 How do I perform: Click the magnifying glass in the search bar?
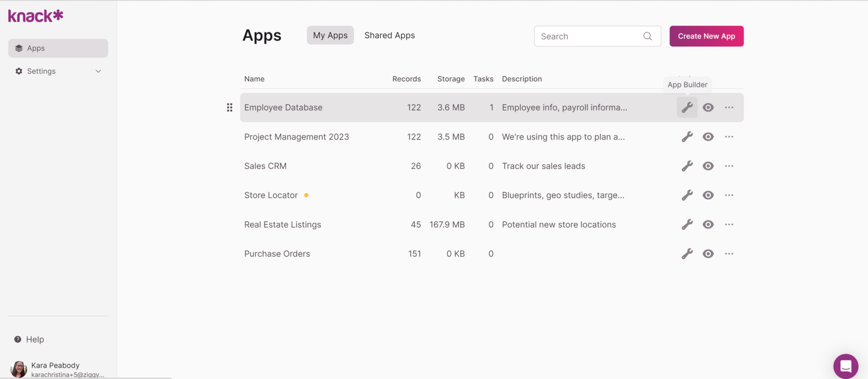click(x=647, y=36)
